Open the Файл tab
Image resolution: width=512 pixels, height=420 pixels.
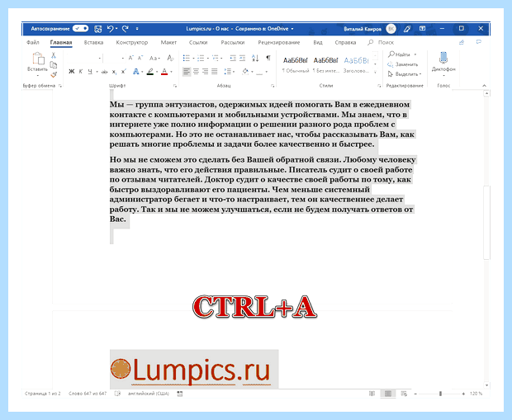point(33,42)
